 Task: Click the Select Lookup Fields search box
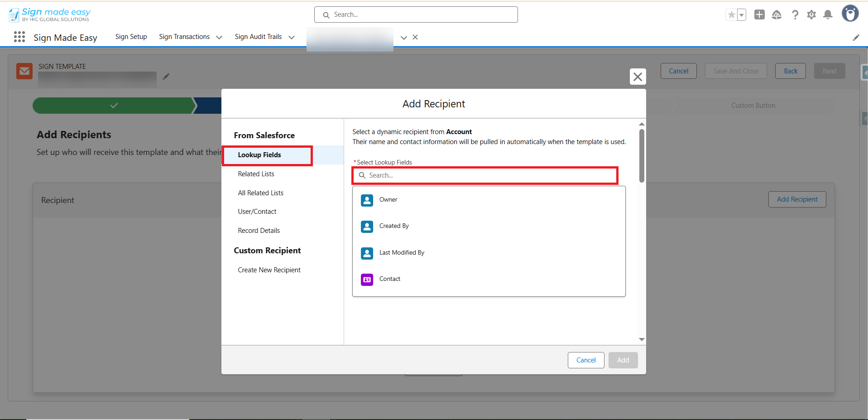(485, 175)
